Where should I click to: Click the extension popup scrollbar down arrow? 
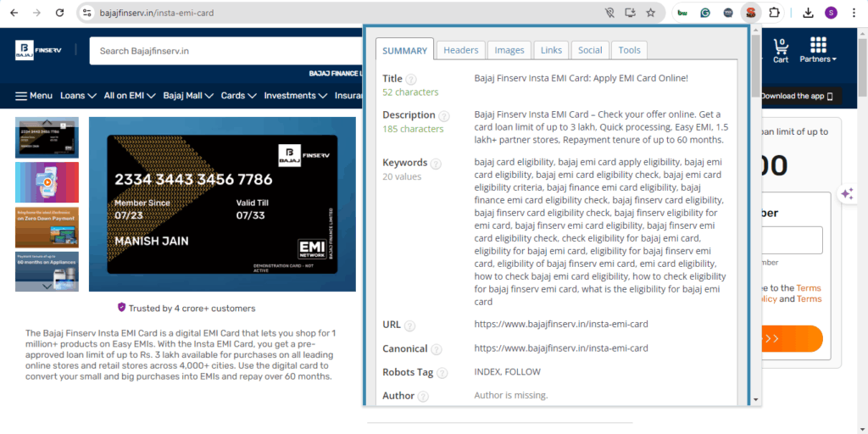pos(755,399)
